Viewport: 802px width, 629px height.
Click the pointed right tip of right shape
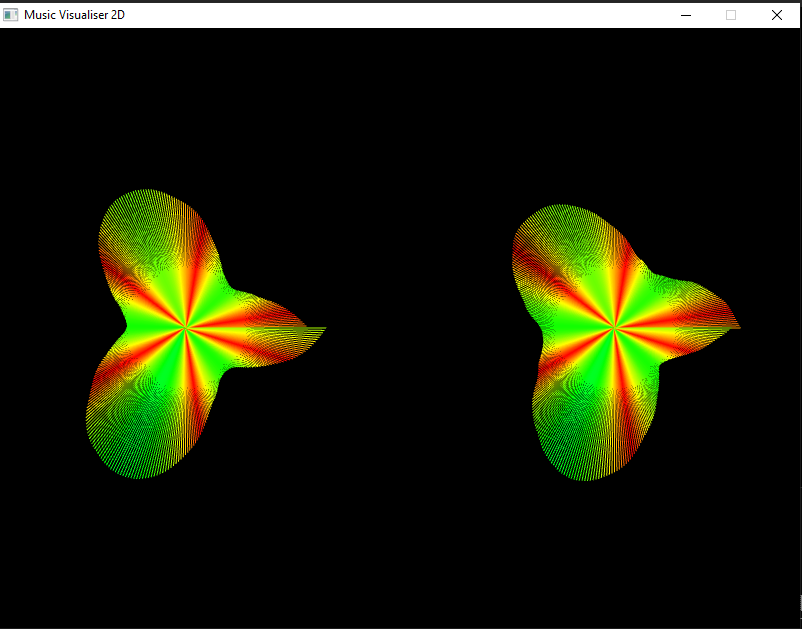(736, 327)
